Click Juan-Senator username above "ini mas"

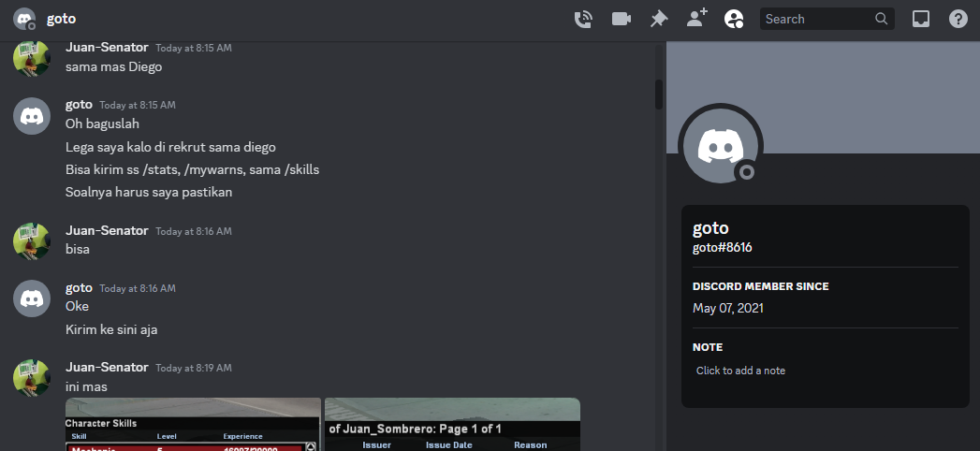click(x=107, y=368)
